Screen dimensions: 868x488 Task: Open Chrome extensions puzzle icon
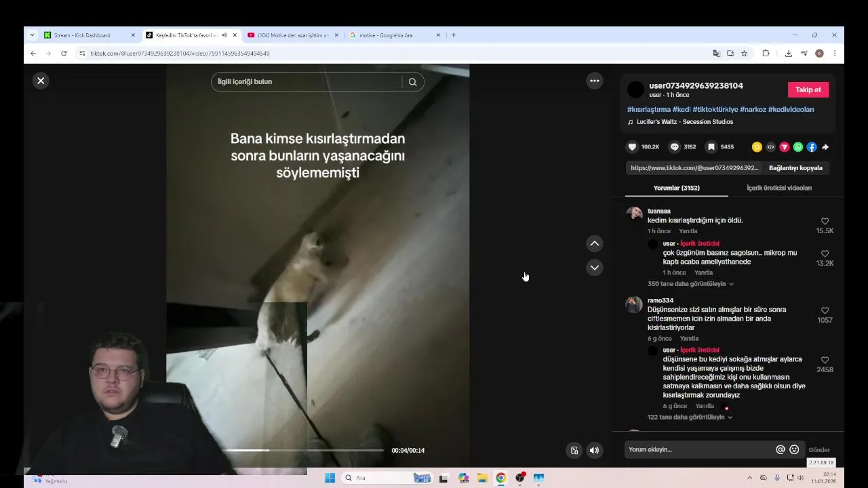click(766, 54)
